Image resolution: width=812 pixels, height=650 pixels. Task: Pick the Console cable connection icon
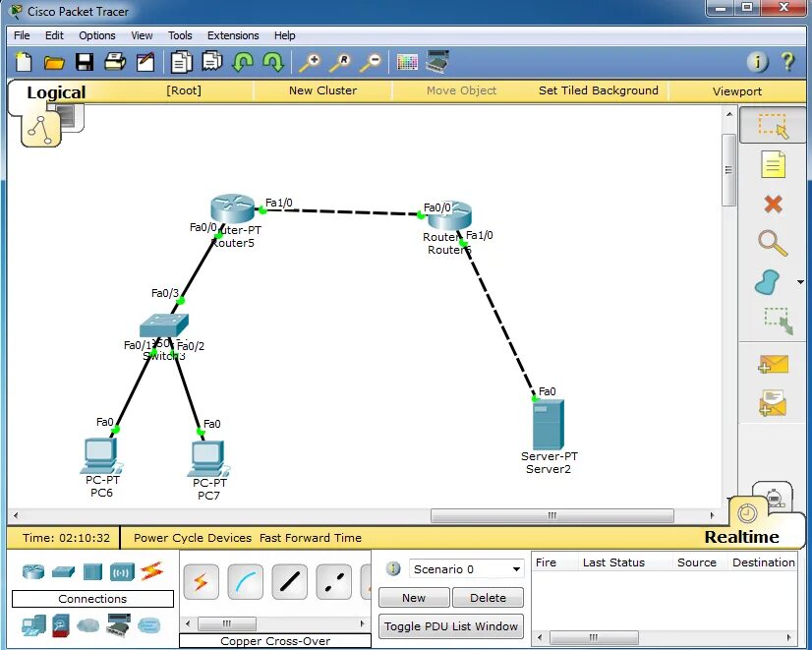[245, 582]
